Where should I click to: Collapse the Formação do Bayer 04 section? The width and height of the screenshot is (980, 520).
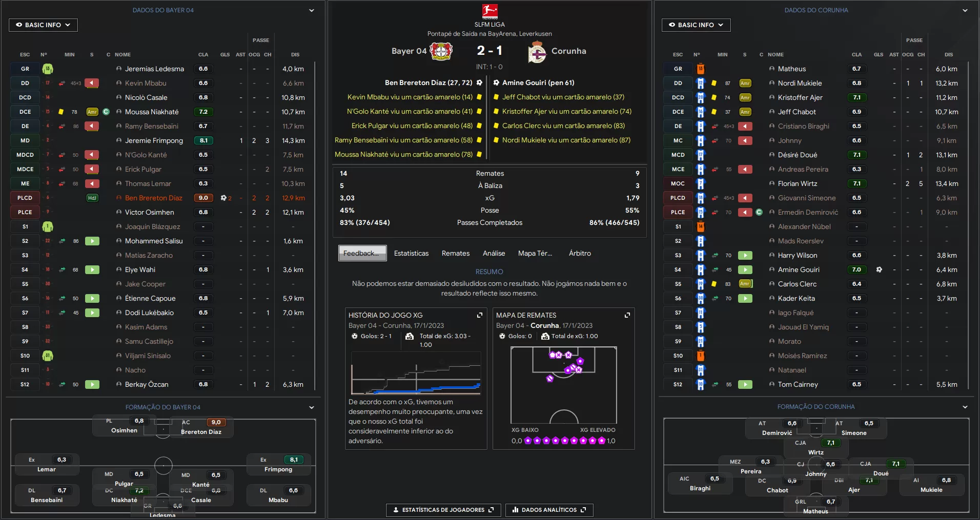coord(311,407)
